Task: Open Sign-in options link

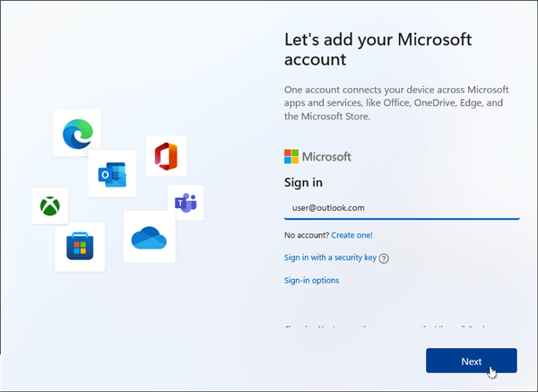Action: coord(311,281)
